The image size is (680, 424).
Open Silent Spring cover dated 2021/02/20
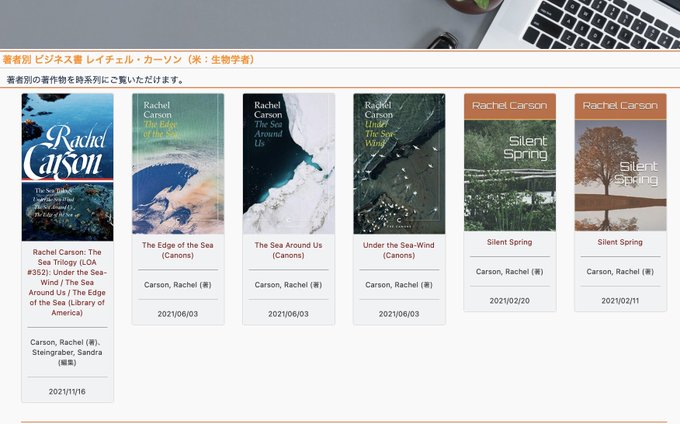510,162
